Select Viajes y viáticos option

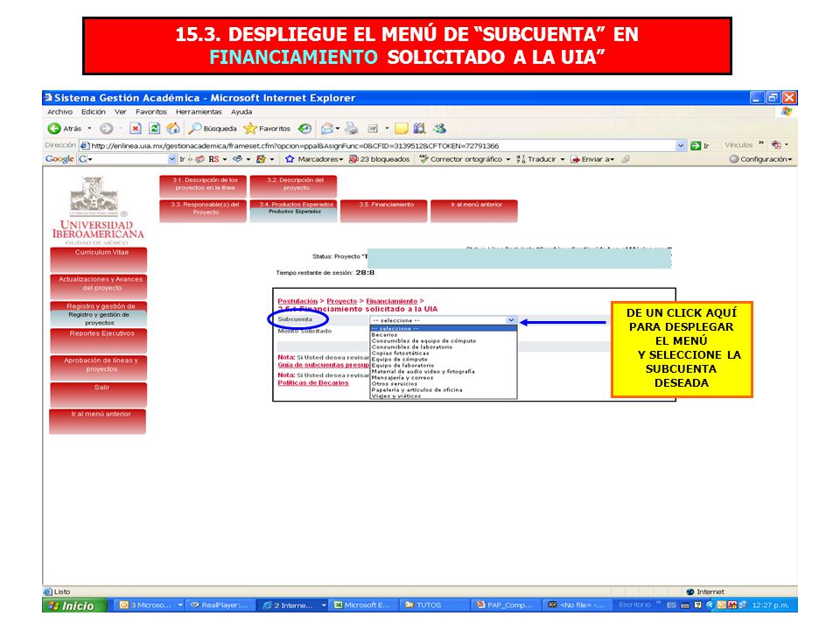point(444,395)
